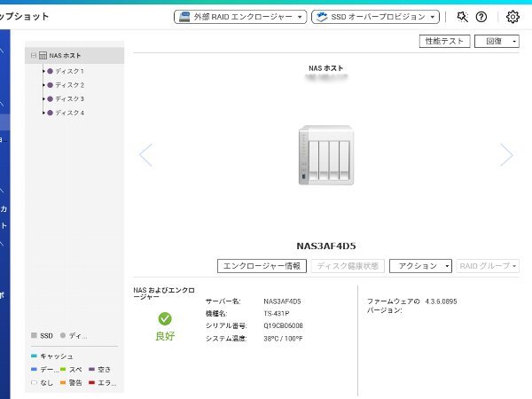Image resolution: width=532 pixels, height=399 pixels.
Task: Go to next enclosure with right arrow
Action: point(506,155)
